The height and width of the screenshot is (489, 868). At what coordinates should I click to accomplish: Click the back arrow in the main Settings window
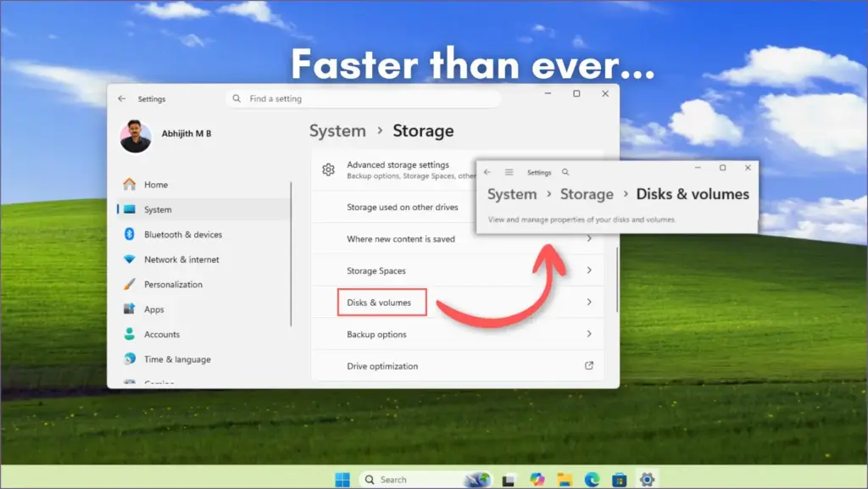(122, 98)
